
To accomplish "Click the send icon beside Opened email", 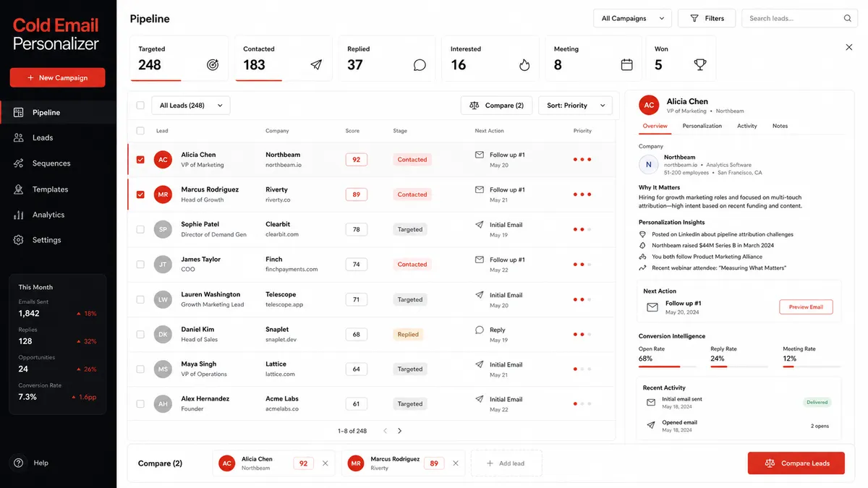I will point(651,425).
